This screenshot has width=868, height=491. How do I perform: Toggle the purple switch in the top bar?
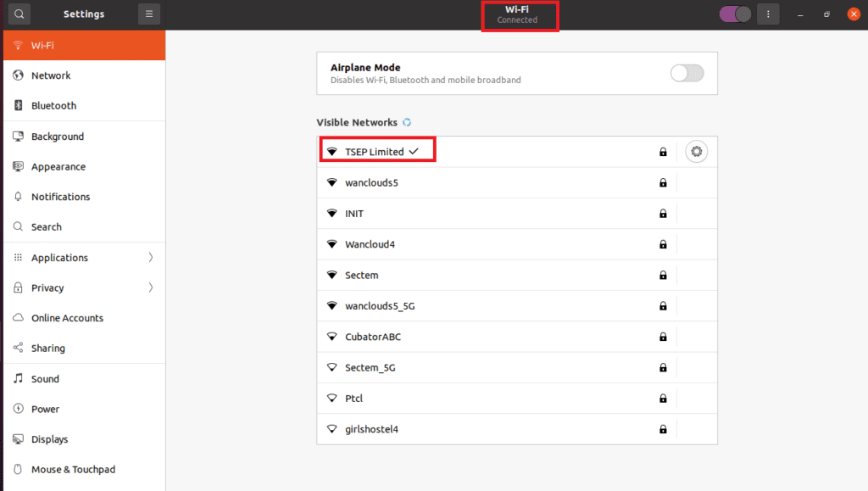coord(734,14)
